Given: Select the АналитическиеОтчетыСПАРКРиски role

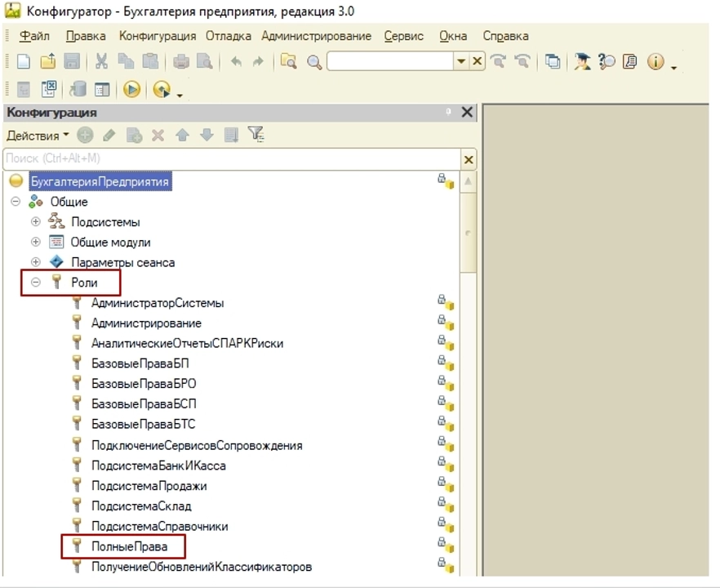Looking at the screenshot, I should tap(187, 343).
